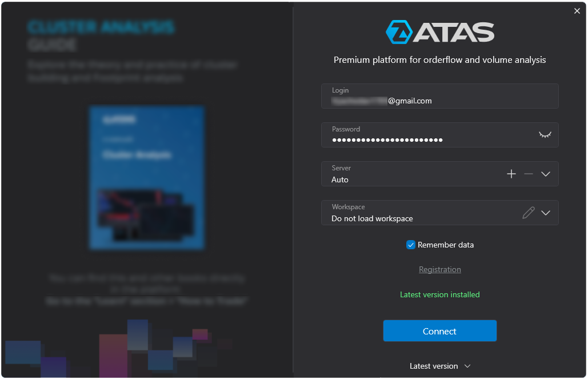Click the 'Auto' server value
Screen dimensions: 588x379
tap(340, 179)
